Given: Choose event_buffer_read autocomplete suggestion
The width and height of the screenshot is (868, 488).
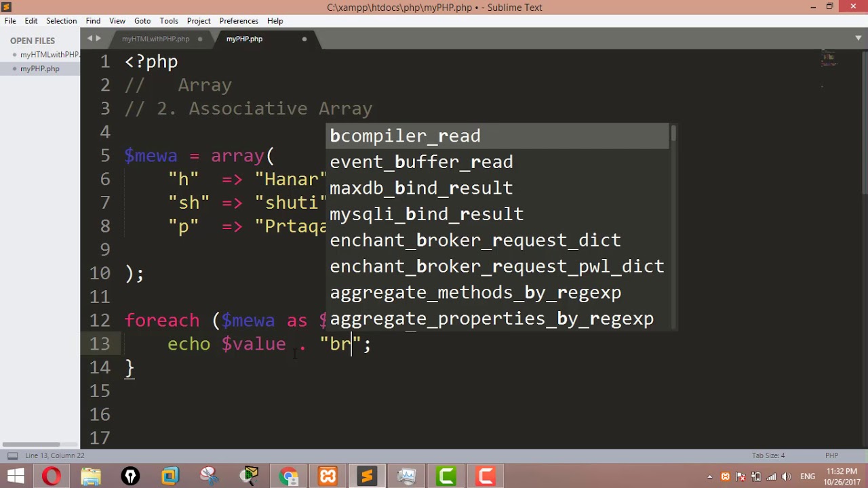Looking at the screenshot, I should click(498, 162).
